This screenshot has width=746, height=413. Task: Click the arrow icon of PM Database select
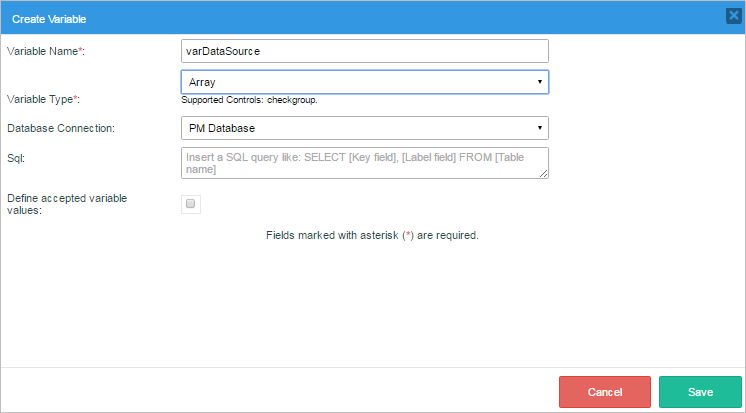coord(540,128)
